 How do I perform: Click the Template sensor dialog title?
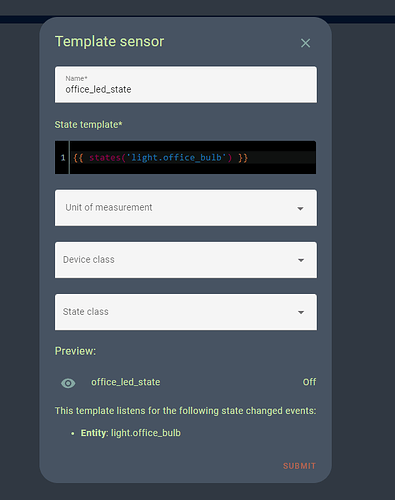109,42
